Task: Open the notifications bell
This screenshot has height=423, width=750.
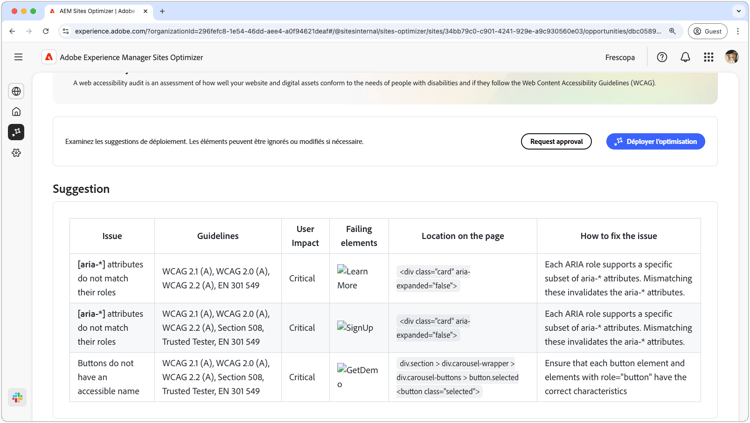Action: point(685,57)
